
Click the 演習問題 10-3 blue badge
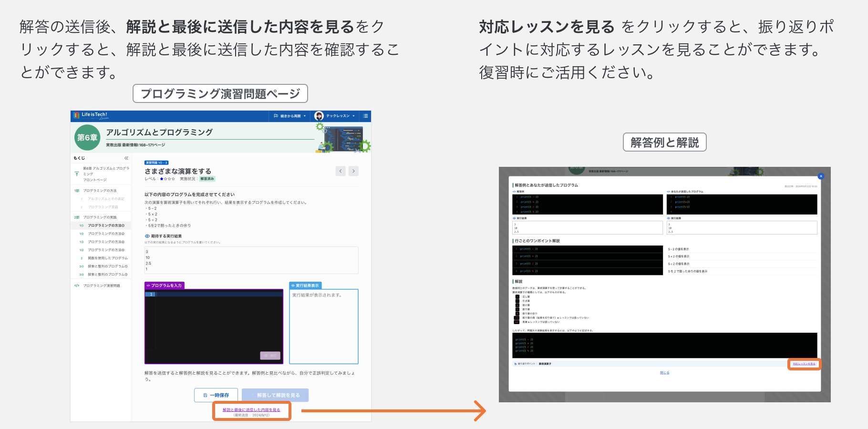pos(156,163)
